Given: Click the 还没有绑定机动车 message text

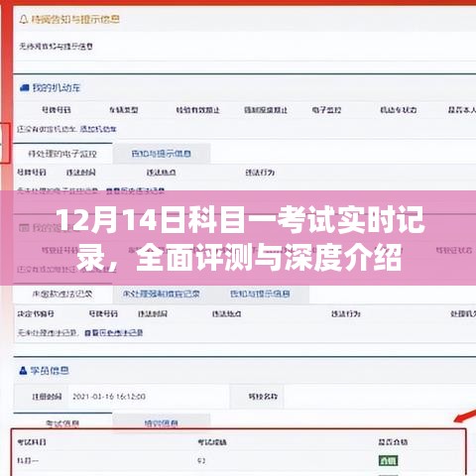Looking at the screenshot, I should tap(47, 129).
